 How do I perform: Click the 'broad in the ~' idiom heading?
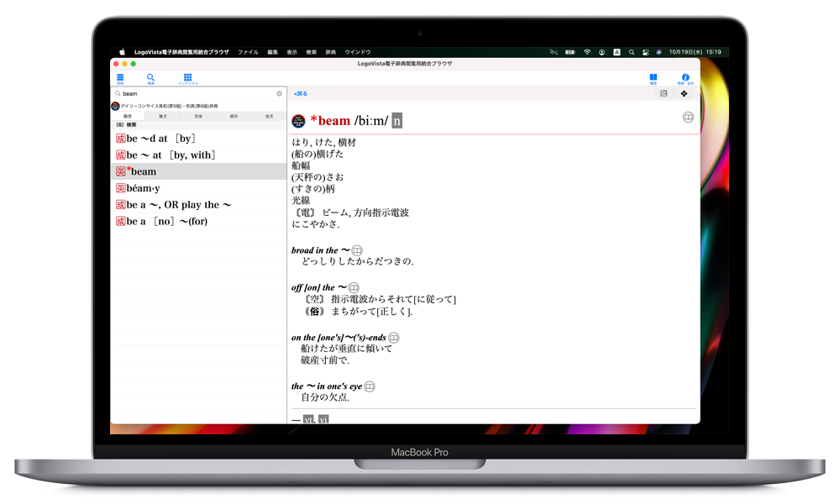click(320, 250)
